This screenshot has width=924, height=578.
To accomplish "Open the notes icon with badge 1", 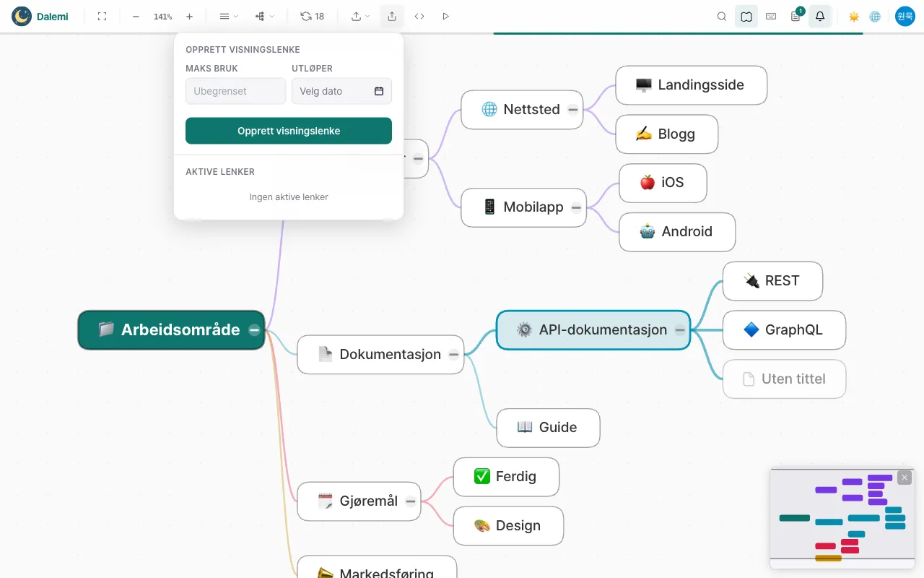I will [x=796, y=16].
